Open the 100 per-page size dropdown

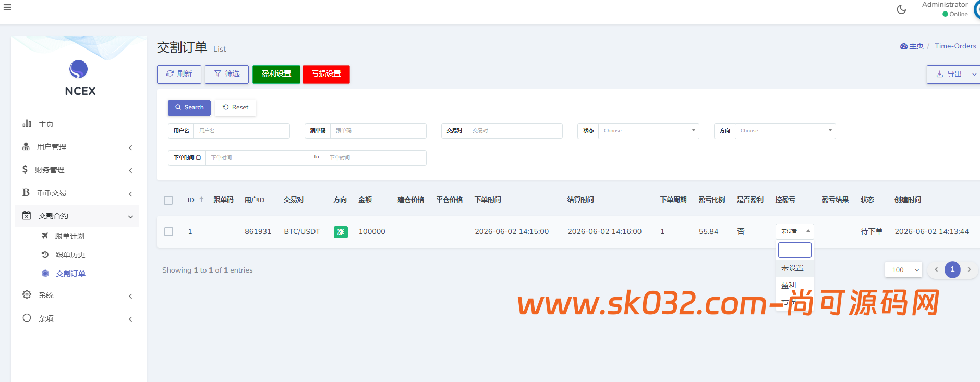coord(903,269)
